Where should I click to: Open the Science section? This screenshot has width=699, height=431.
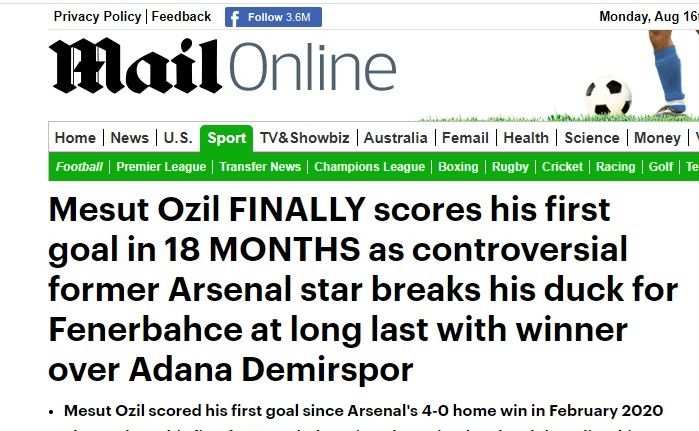click(x=591, y=138)
